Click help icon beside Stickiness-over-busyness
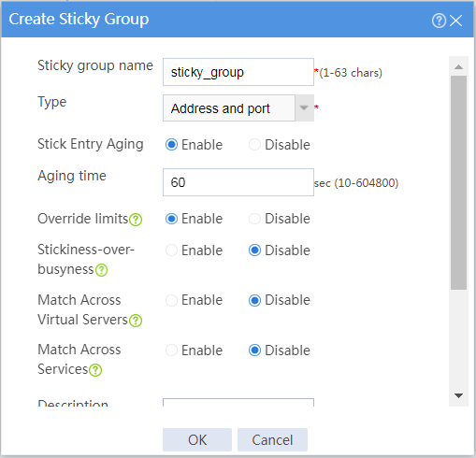Image resolution: width=476 pixels, height=458 pixels. pos(102,270)
